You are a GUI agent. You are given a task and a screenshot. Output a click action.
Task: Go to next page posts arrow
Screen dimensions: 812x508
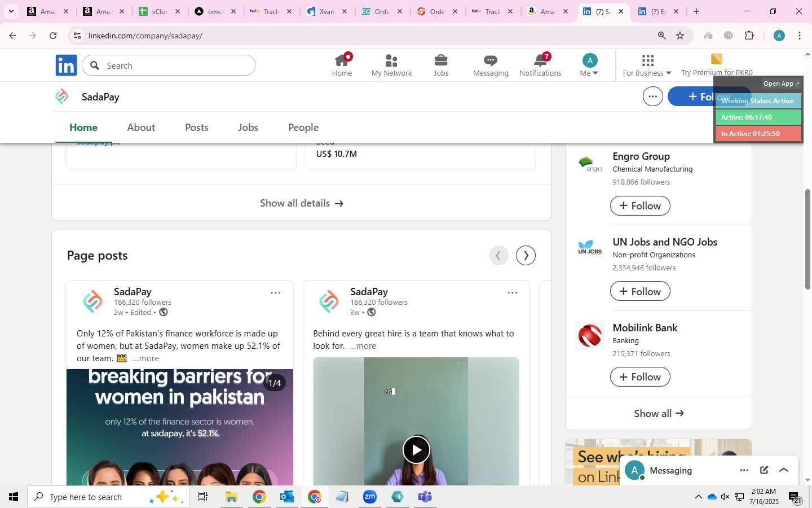(x=526, y=255)
